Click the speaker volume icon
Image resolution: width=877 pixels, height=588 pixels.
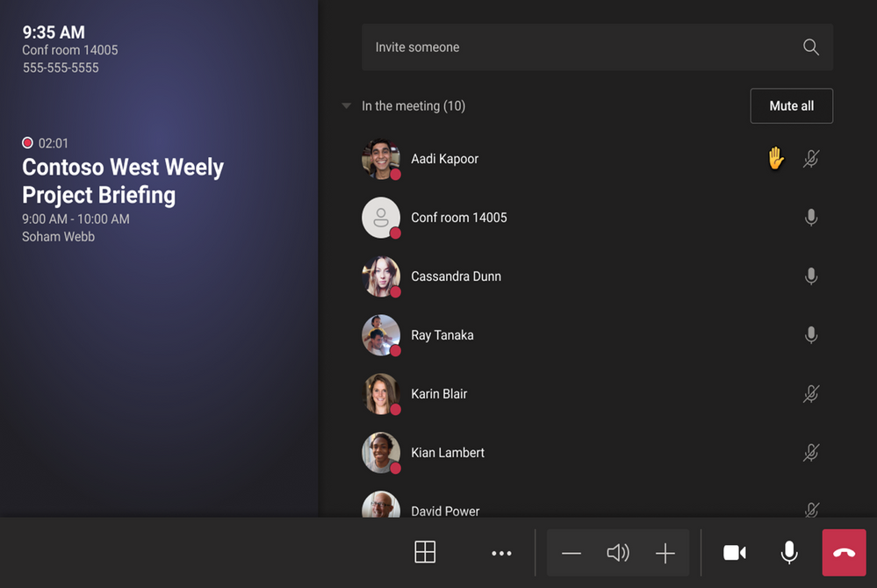click(618, 553)
